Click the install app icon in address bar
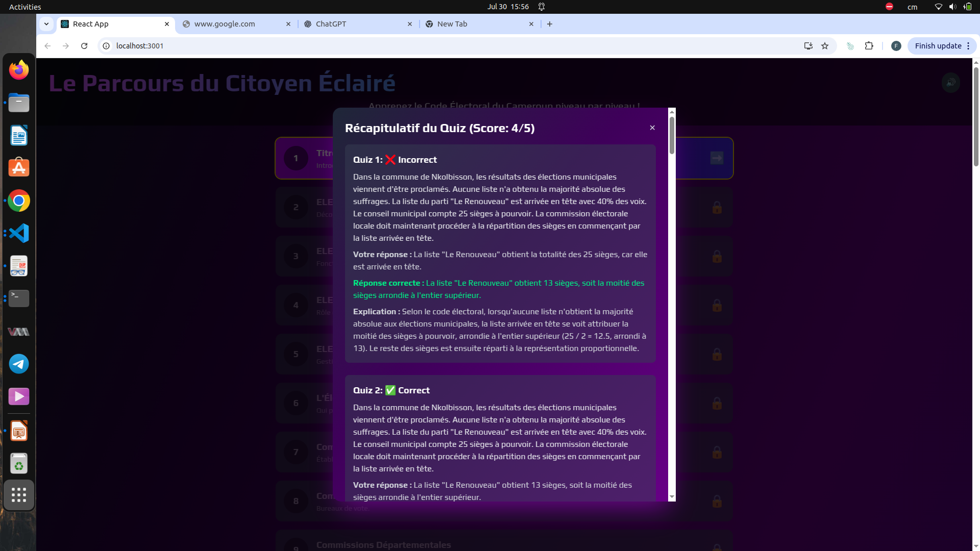The width and height of the screenshot is (980, 551). point(808,46)
